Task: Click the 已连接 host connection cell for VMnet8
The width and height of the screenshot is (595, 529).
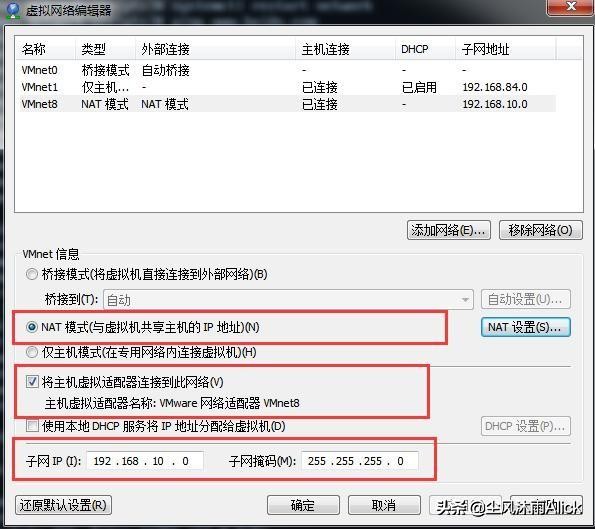Action: (320, 104)
